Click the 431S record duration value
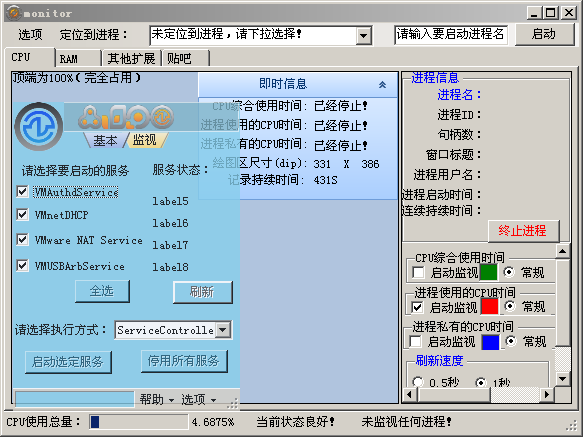Viewport: 583px width, 437px height. (325, 180)
